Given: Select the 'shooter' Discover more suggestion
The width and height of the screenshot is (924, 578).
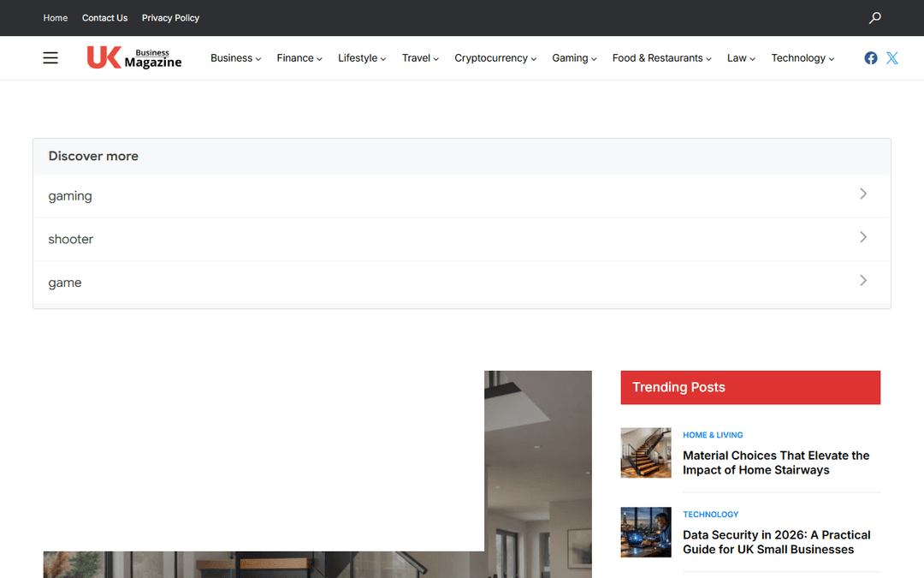Looking at the screenshot, I should (462, 240).
